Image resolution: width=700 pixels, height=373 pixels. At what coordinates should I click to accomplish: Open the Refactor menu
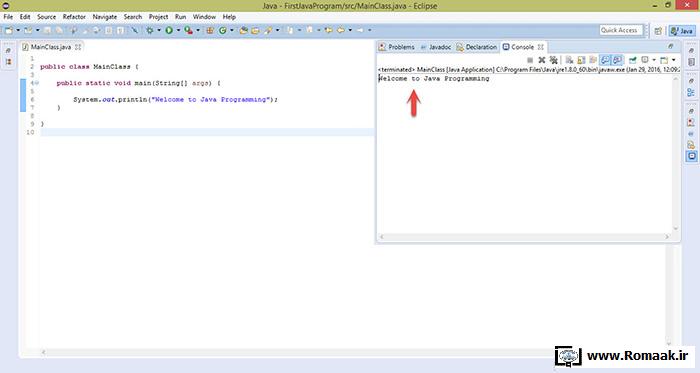[x=74, y=17]
